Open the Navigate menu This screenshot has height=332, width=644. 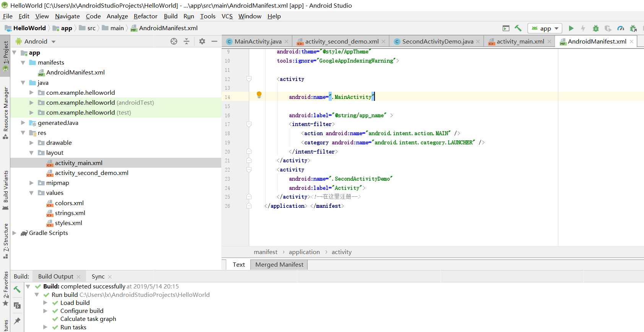[67, 16]
